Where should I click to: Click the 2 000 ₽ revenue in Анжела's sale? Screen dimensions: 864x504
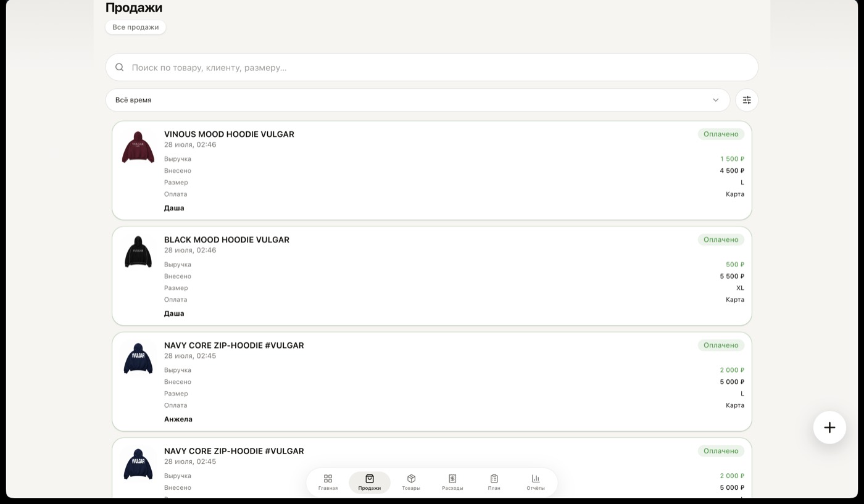pos(732,370)
